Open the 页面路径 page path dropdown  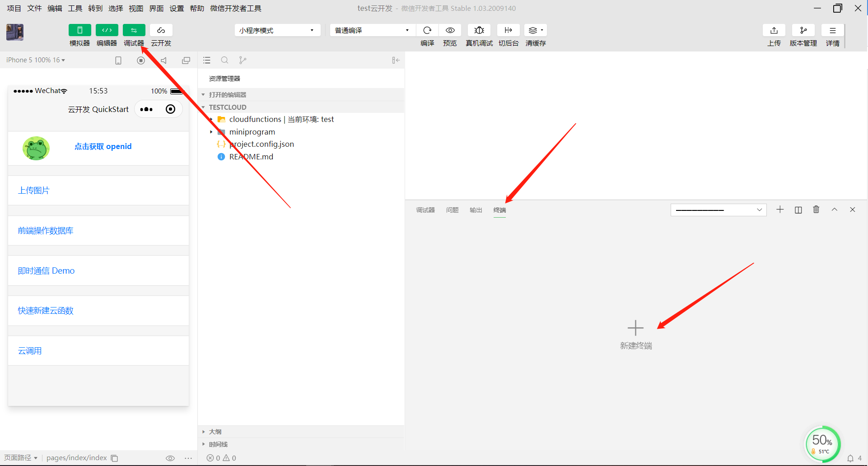tap(21, 458)
